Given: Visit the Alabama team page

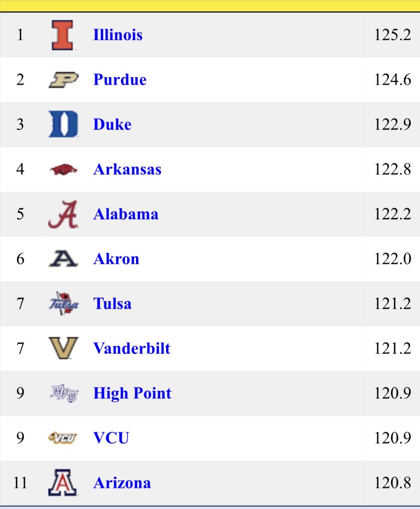Looking at the screenshot, I should point(126,214).
